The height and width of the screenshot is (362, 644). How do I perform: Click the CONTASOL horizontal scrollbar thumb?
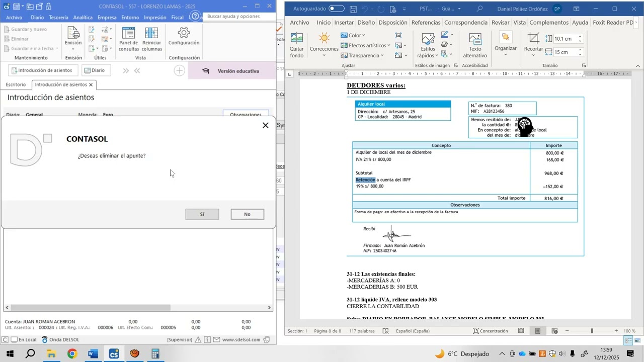91,308
